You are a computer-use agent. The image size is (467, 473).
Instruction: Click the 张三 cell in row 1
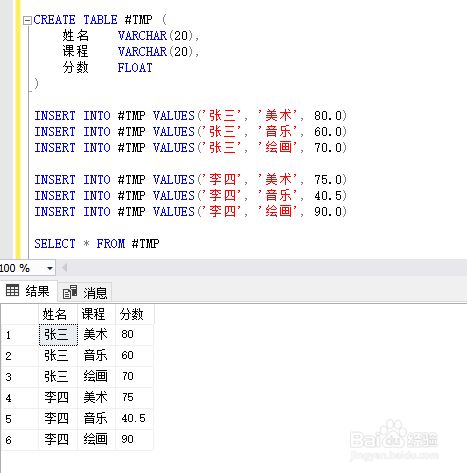58,335
